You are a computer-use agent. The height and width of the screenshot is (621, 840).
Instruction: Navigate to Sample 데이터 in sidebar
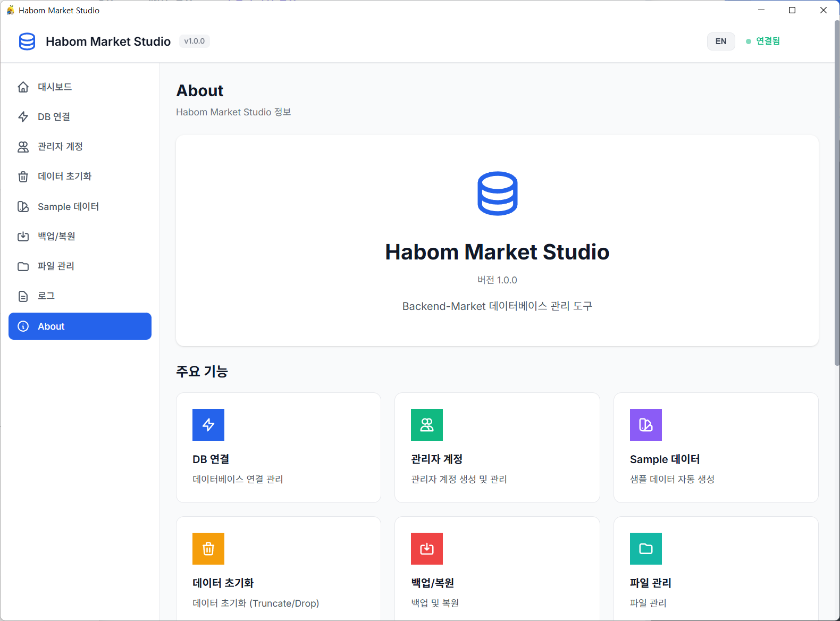click(x=68, y=206)
